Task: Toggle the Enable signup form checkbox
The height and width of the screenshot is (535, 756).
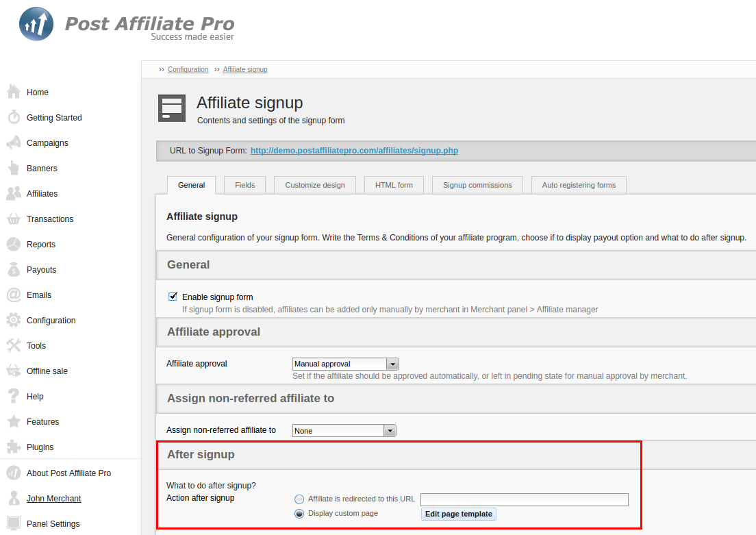Action: click(173, 296)
